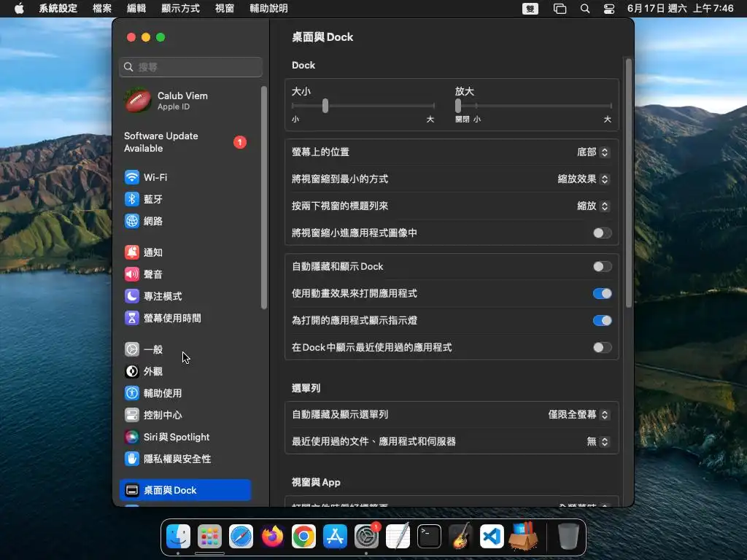Open 一般 general settings
Viewport: 747px width, 560px height.
point(186,349)
